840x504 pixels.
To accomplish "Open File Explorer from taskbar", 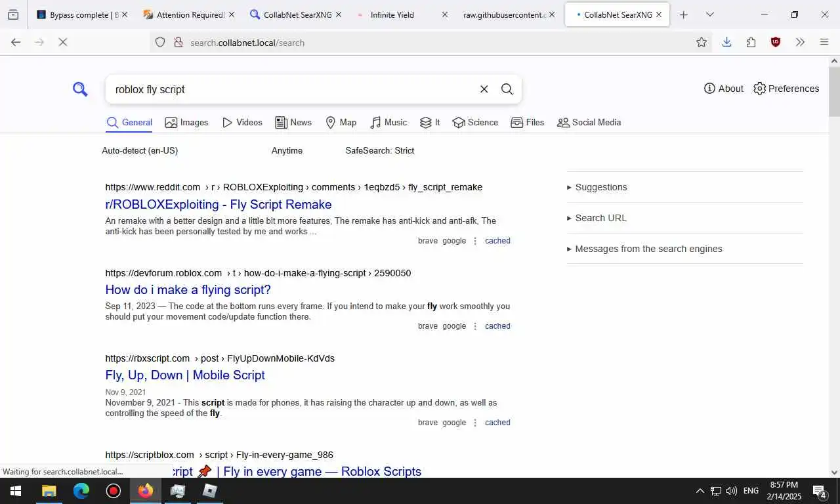I will [x=49, y=491].
